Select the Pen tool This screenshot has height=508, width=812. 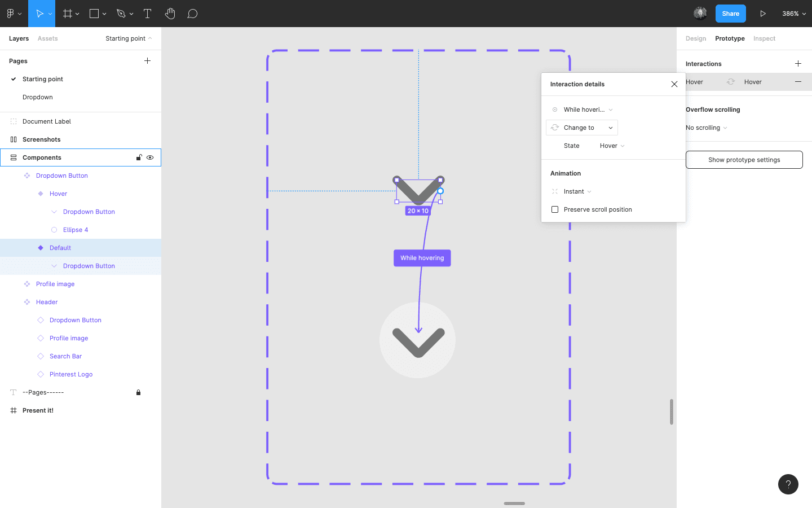(121, 14)
